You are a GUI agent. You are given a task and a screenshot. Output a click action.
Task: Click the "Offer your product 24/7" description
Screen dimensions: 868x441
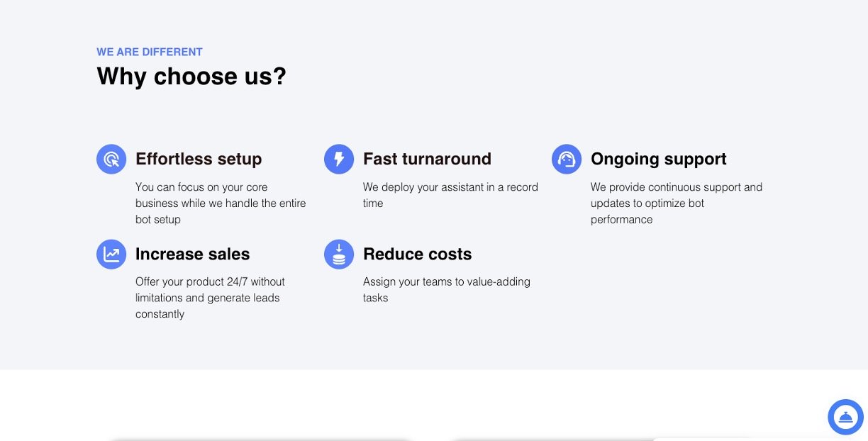[x=210, y=298]
